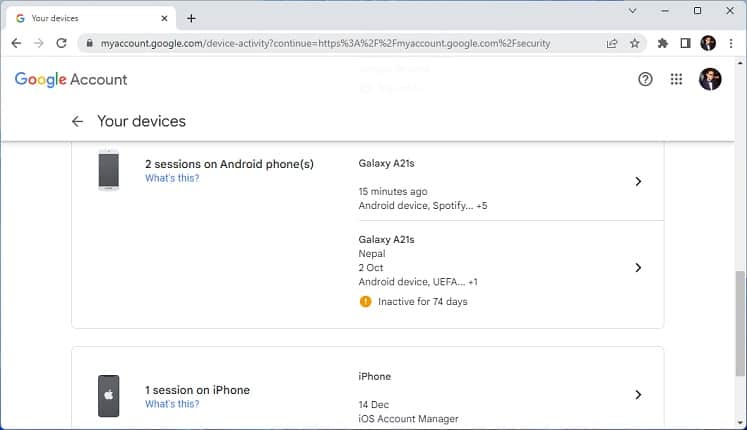Click the browser forward arrow
This screenshot has width=747, height=430.
click(x=39, y=43)
